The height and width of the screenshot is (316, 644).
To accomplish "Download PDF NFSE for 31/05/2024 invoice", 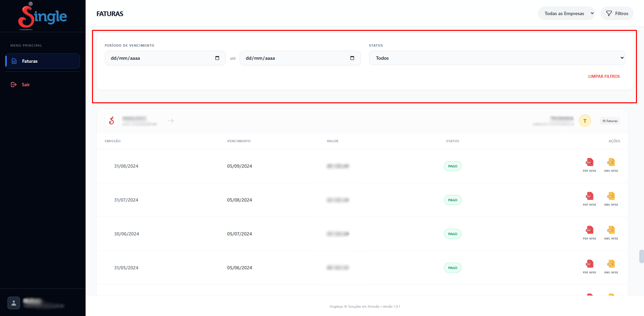I will coord(590,267).
